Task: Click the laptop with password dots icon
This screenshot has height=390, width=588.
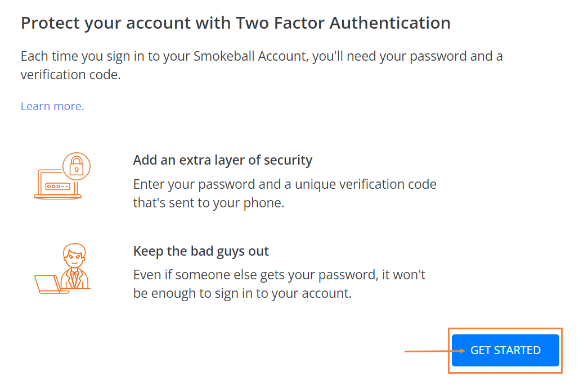Action: 57,184
